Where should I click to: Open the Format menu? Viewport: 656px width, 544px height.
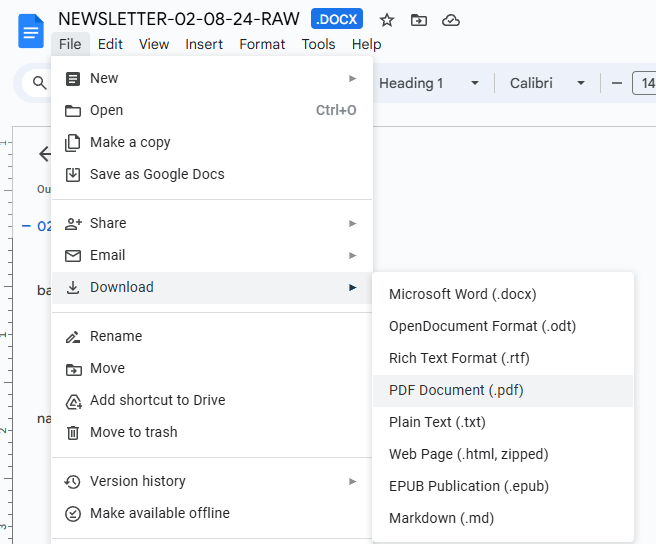pos(262,44)
